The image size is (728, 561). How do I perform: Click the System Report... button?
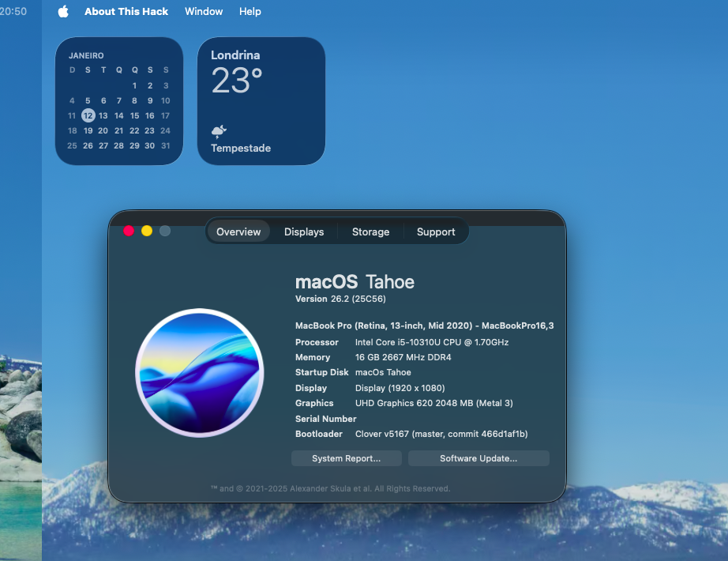[x=347, y=458]
